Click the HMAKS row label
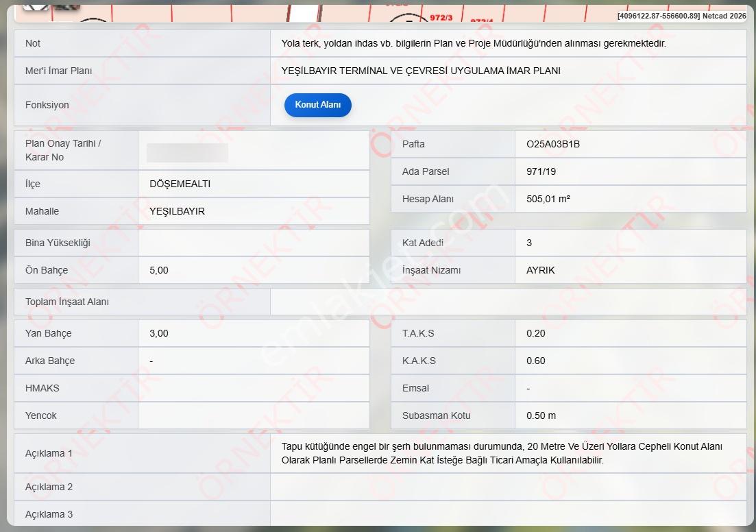The height and width of the screenshot is (532, 756). coord(42,388)
